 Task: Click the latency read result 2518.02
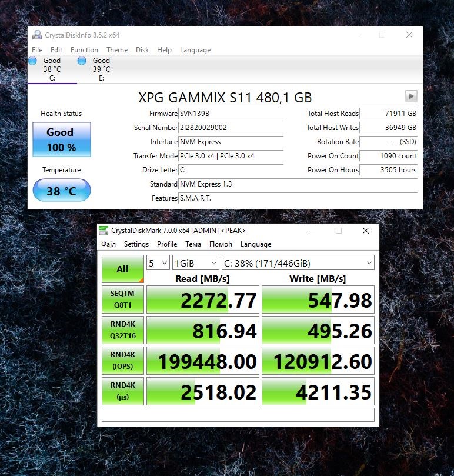[x=203, y=391]
